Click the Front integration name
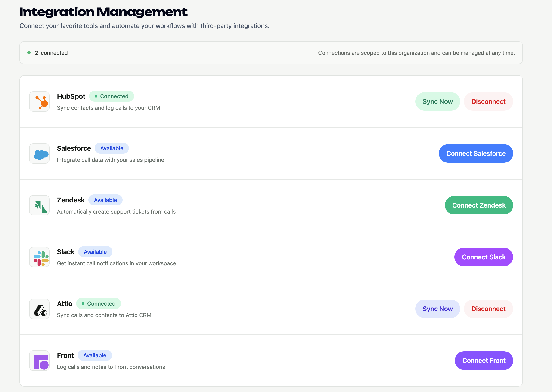552x392 pixels. tap(65, 355)
